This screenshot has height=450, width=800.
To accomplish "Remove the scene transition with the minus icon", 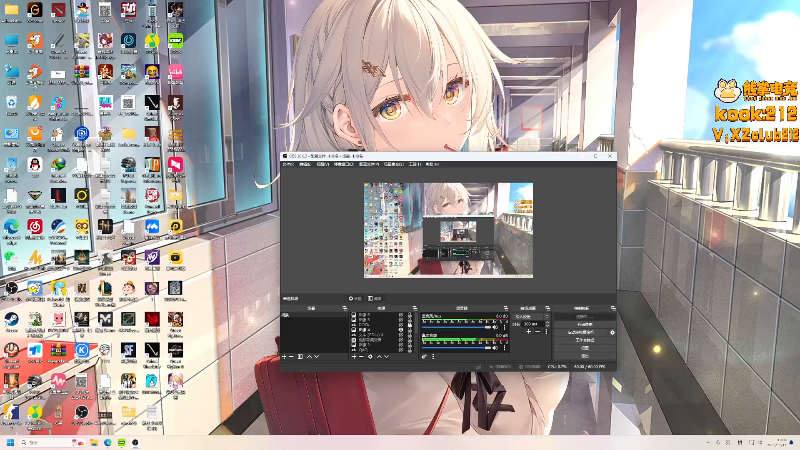I will (x=537, y=332).
